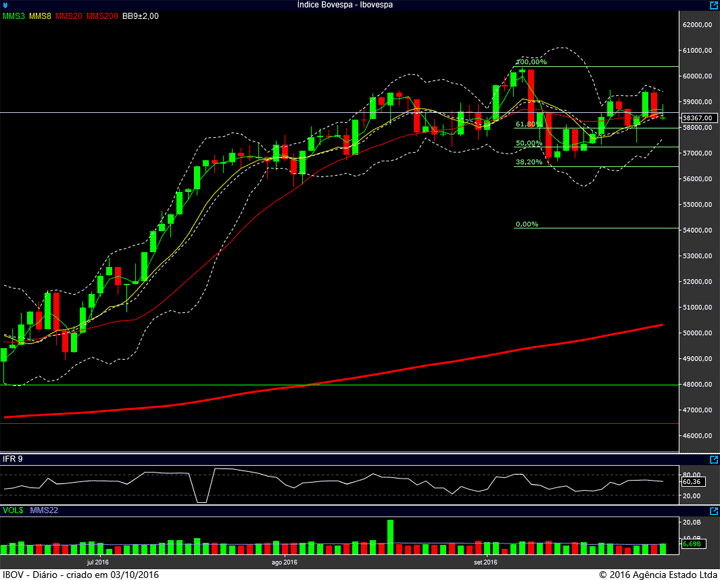Click the MMS22 volume average label
720x580 pixels.
(44, 510)
